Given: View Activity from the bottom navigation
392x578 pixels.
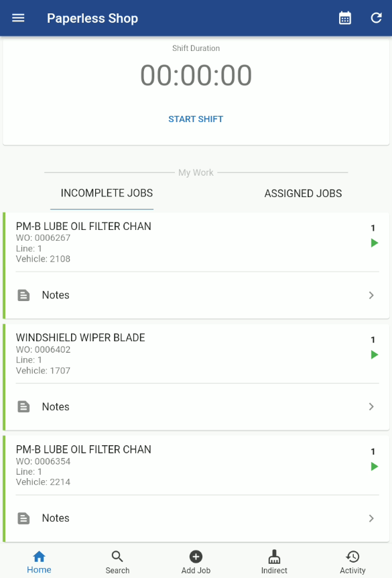Looking at the screenshot, I should [352, 561].
